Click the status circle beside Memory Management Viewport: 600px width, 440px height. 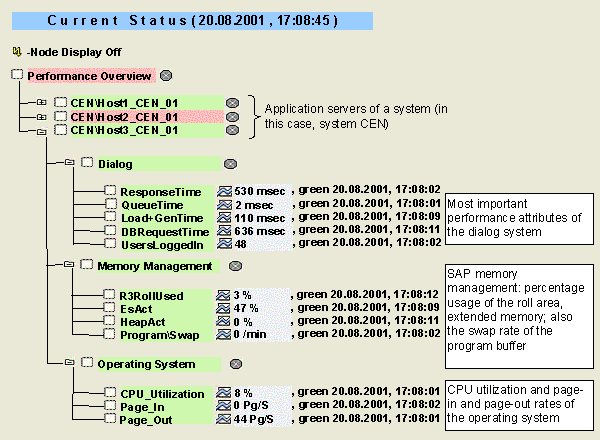[x=235, y=267]
